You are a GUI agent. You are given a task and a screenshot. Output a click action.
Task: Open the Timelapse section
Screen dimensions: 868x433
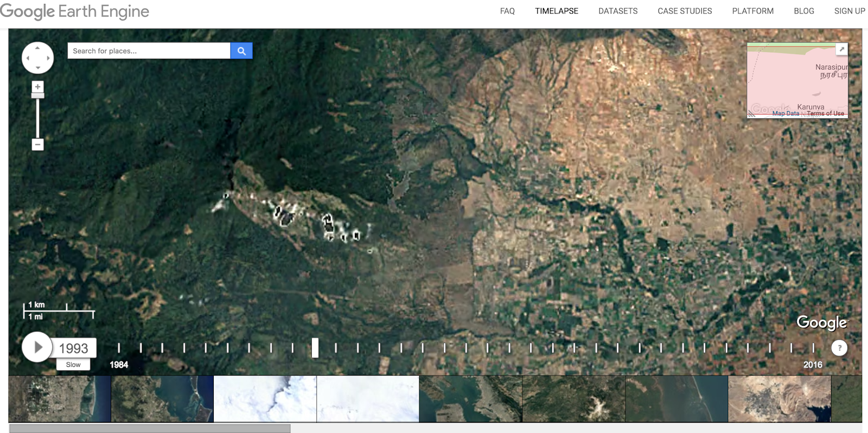coord(557,11)
